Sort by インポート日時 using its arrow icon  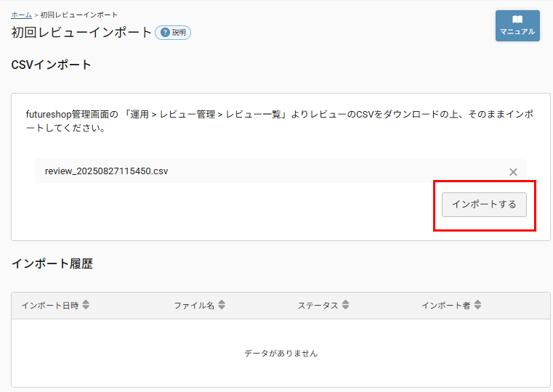click(86, 306)
